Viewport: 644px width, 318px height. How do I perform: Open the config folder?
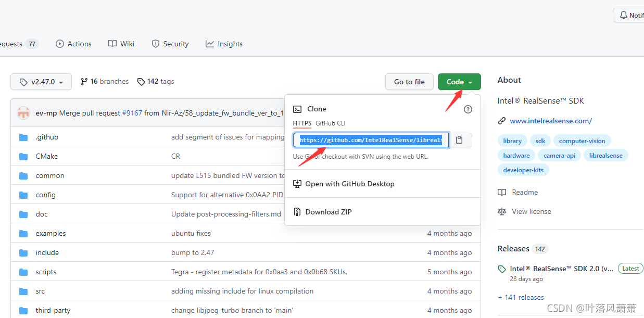click(x=46, y=195)
